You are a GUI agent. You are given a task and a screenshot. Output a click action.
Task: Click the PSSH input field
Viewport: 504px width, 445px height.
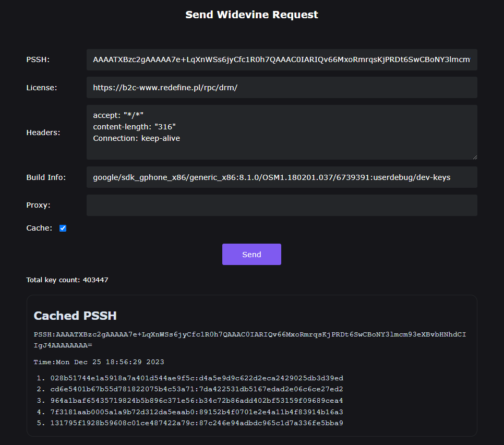coord(282,59)
